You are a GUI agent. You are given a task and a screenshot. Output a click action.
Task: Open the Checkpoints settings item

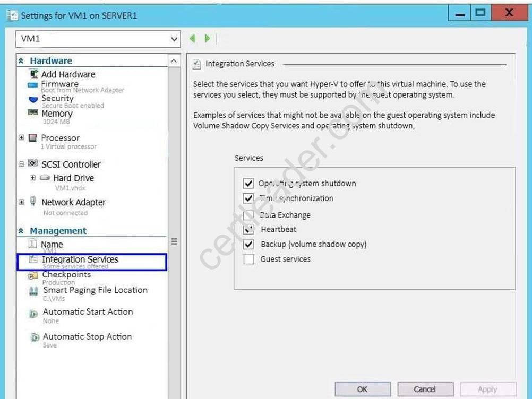click(x=66, y=275)
